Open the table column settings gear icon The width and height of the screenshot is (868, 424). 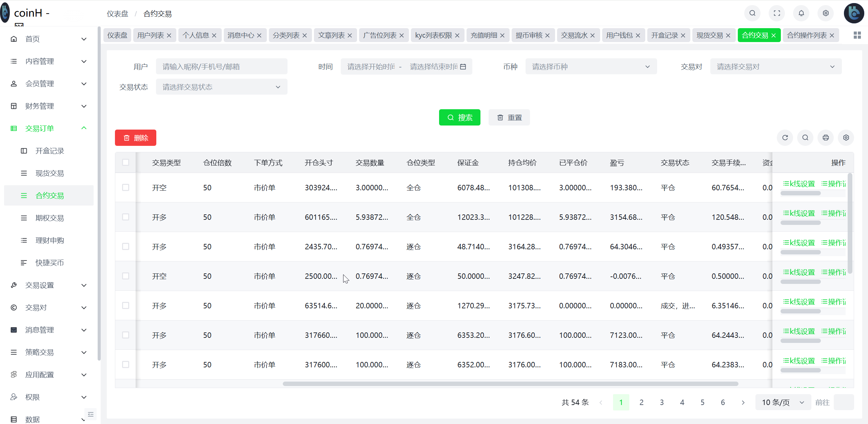point(846,138)
